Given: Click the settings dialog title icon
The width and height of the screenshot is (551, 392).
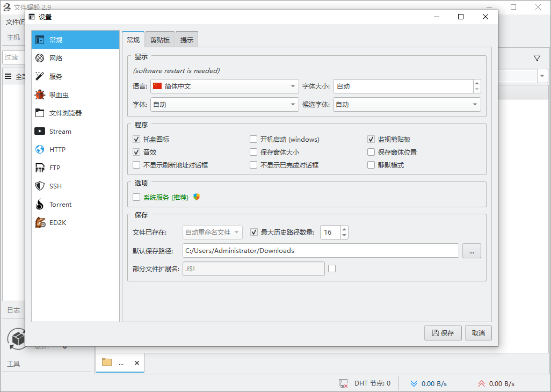Looking at the screenshot, I should pos(32,17).
